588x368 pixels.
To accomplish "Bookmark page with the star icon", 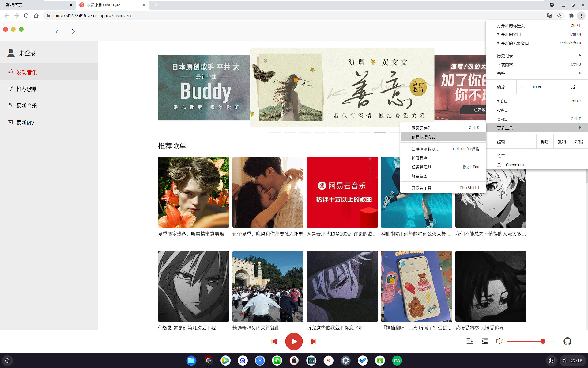I will click(559, 16).
